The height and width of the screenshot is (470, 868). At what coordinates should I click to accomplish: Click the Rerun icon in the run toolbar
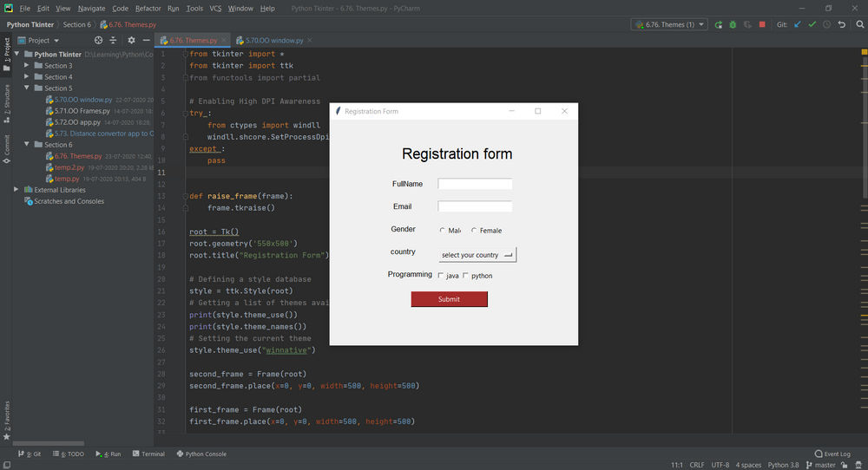point(718,24)
